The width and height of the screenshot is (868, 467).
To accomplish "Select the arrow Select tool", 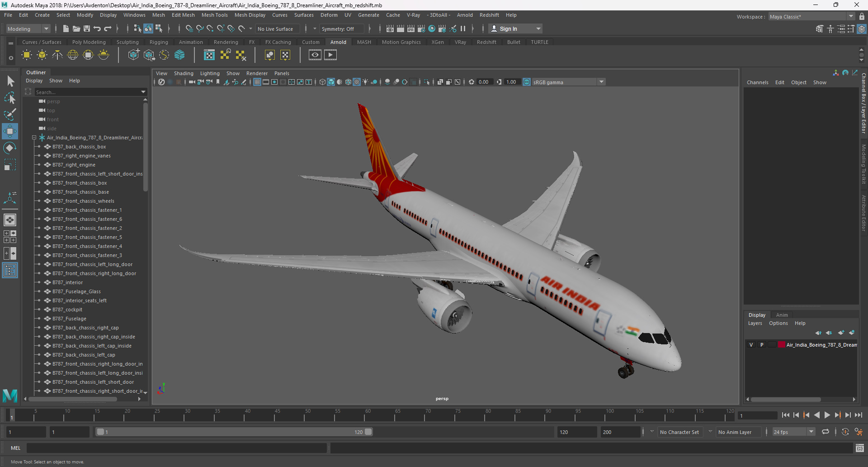I will point(10,81).
